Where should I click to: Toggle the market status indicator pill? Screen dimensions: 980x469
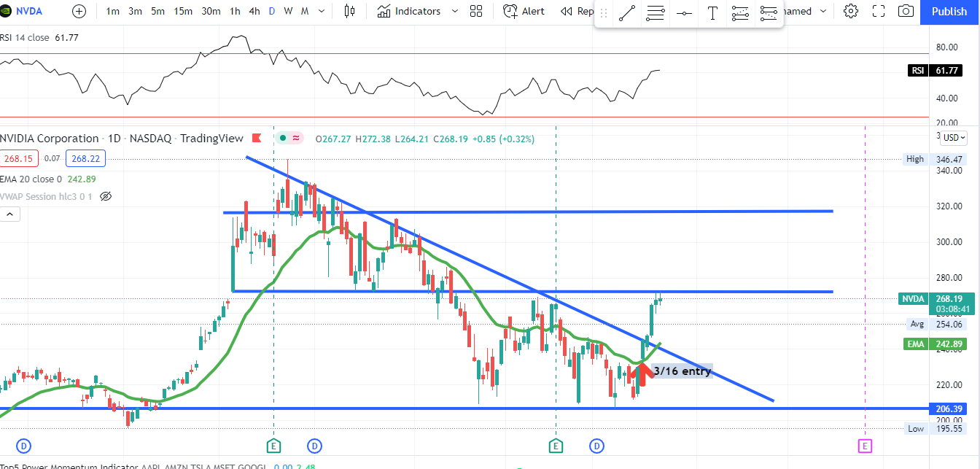[289, 138]
